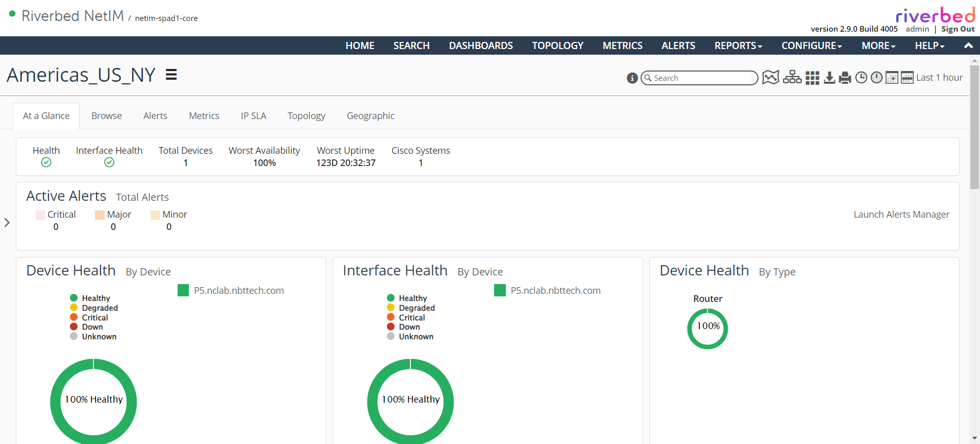Screen dimensions: 980x444
Task: Click the printer icon
Action: coord(845,78)
